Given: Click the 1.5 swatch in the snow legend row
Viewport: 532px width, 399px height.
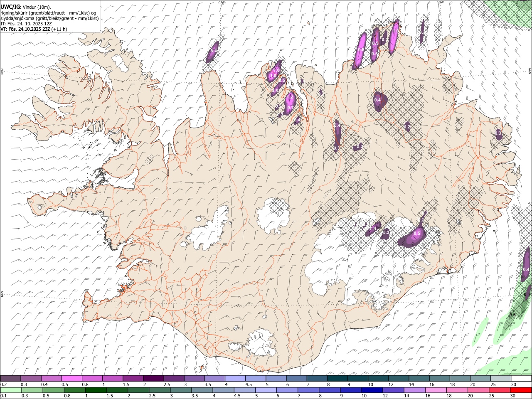Looking at the screenshot, I should (x=133, y=379).
